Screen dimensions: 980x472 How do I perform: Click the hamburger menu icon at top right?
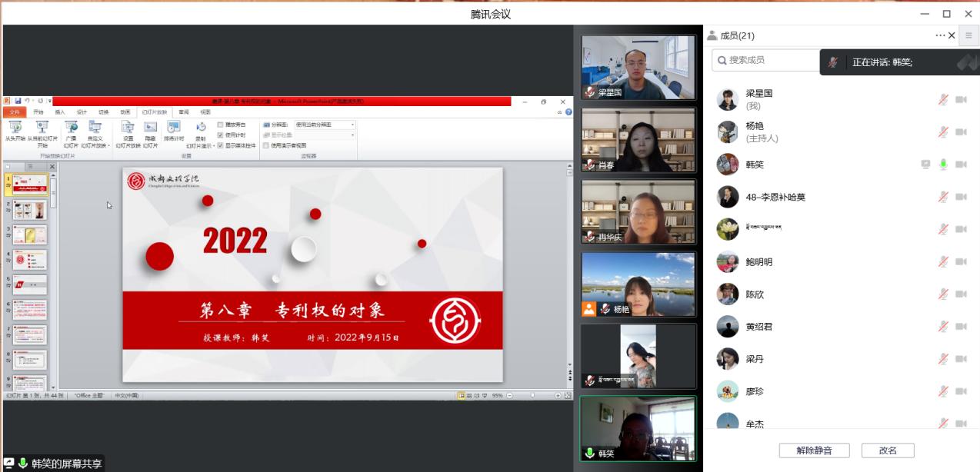tap(968, 35)
